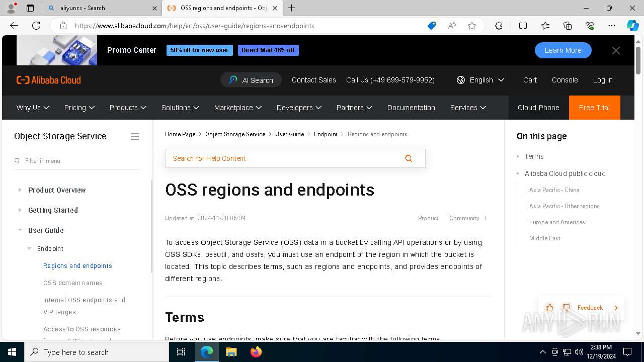Image resolution: width=644 pixels, height=362 pixels.
Task: Dismiss the Promo Center banner
Action: click(616, 50)
